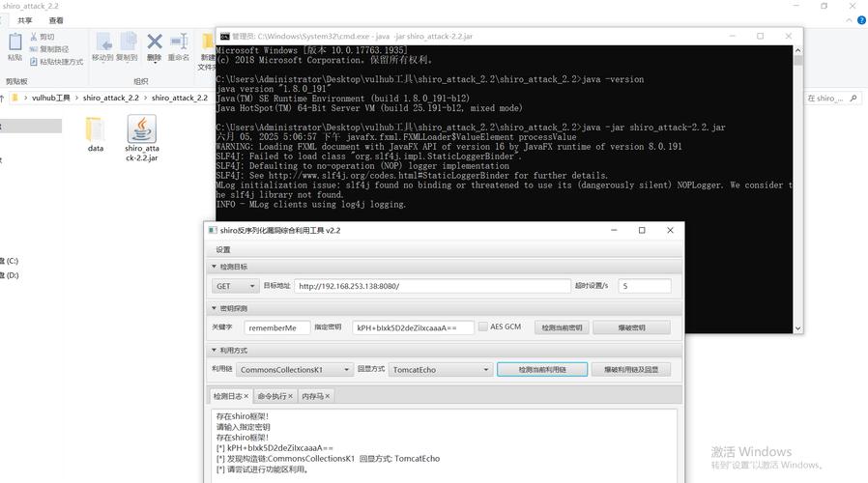Click the 检测当前密钥 button
The height and width of the screenshot is (483, 868).
click(x=562, y=327)
